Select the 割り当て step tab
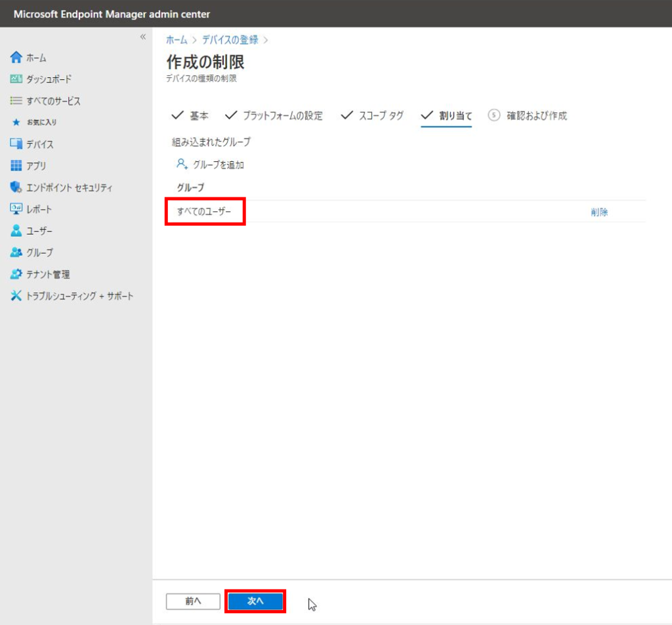The image size is (672, 625). (446, 115)
